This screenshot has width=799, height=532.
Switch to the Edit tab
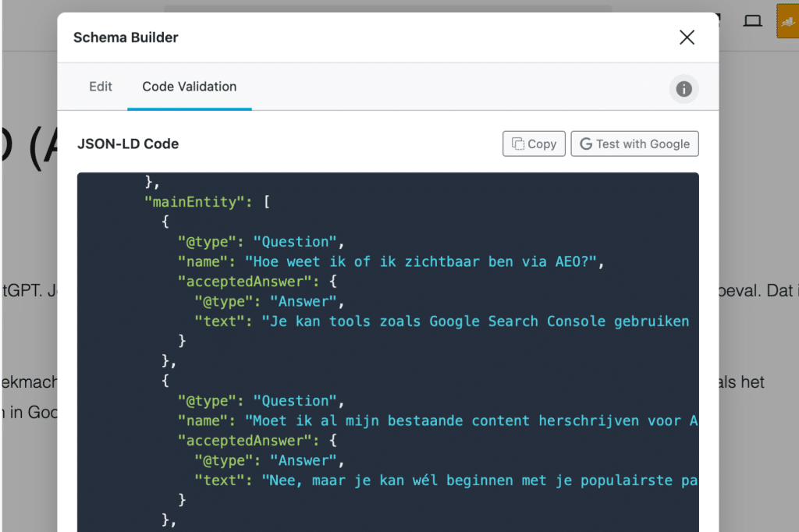pyautogui.click(x=101, y=87)
